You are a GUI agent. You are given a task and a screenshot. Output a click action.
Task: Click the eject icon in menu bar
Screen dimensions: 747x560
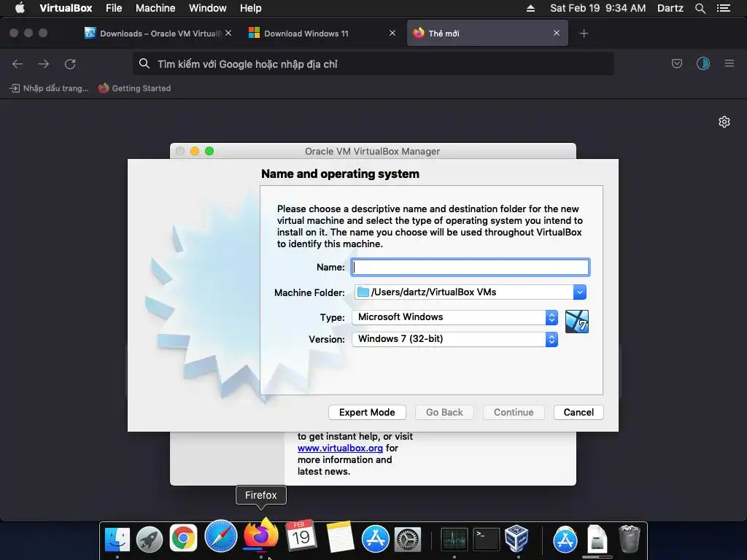(530, 8)
